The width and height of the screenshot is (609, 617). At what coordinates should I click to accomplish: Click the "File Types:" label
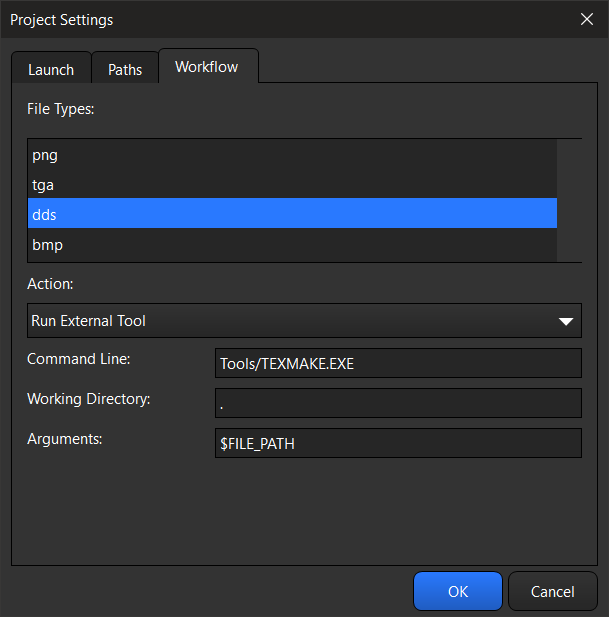[61, 108]
